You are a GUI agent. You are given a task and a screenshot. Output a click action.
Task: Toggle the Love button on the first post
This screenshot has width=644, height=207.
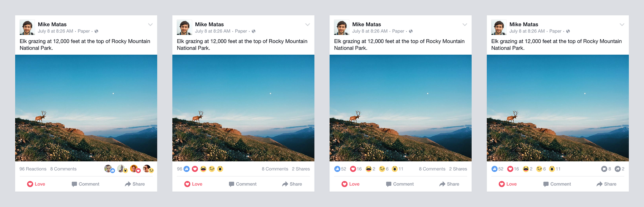[36, 184]
